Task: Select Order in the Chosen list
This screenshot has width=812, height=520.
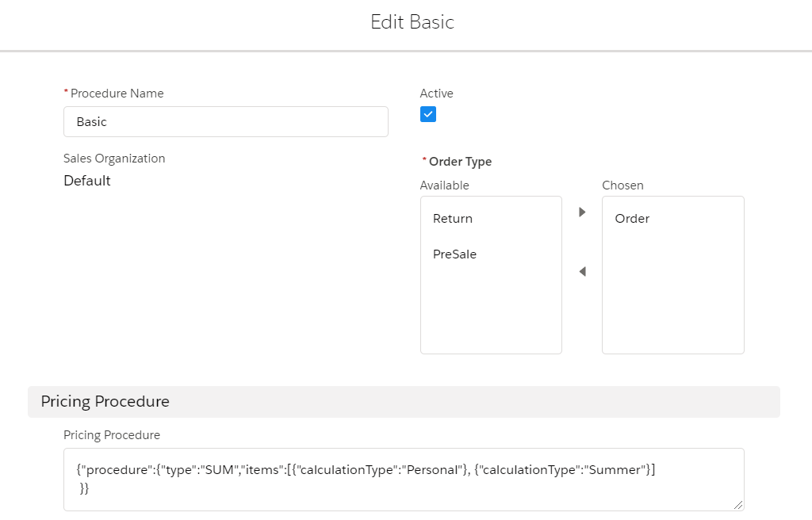Action: pyautogui.click(x=632, y=219)
